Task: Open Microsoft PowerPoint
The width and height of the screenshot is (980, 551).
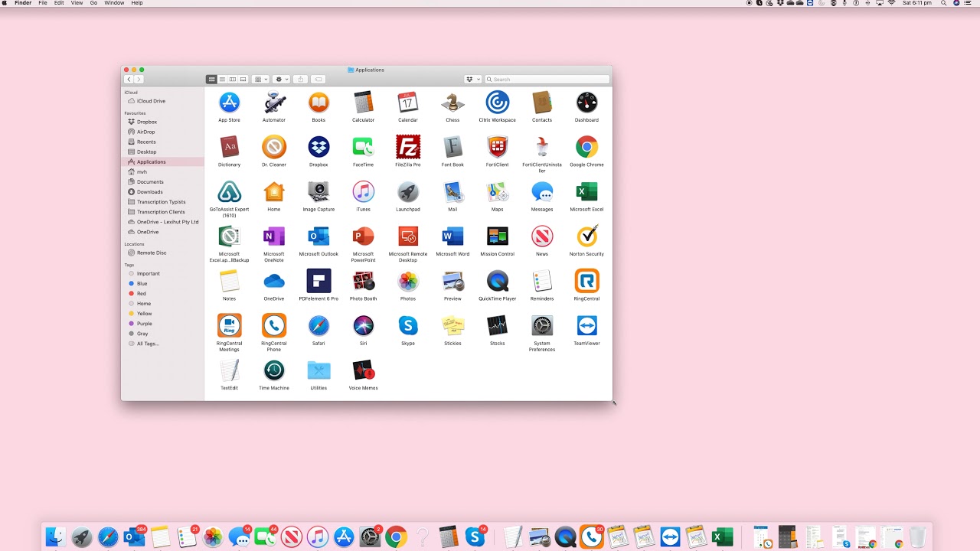Action: pyautogui.click(x=364, y=236)
